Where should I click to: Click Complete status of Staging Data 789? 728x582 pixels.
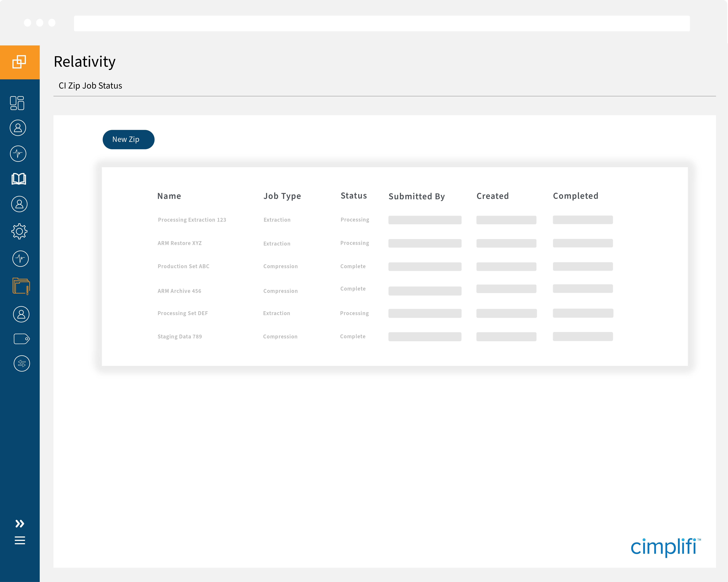coord(353,337)
